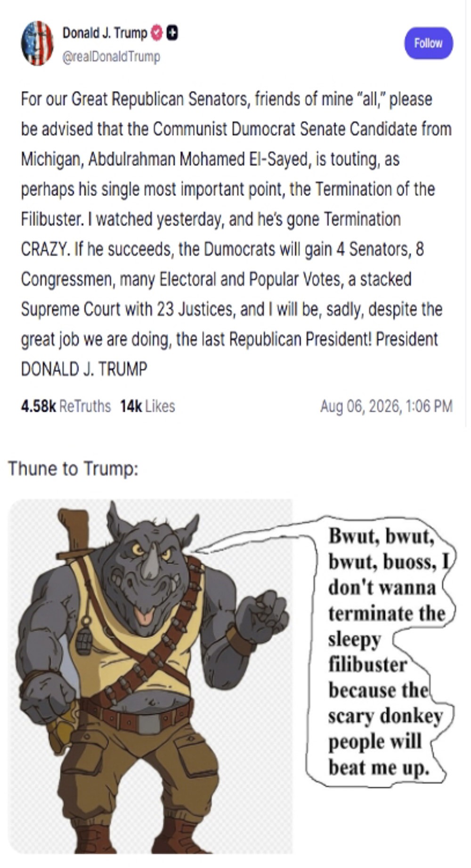Open the Donald J. Trump display name
The width and height of the screenshot is (471, 868).
pyautogui.click(x=105, y=33)
